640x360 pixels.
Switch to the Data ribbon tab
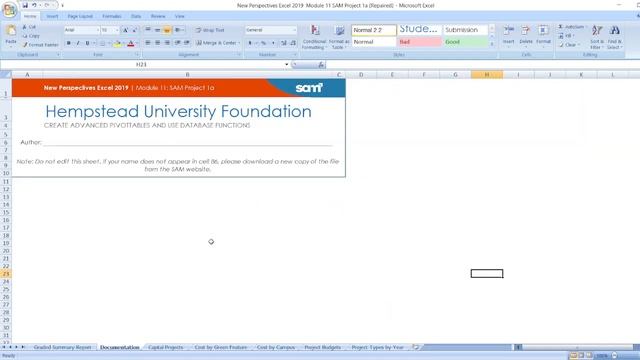pos(136,16)
